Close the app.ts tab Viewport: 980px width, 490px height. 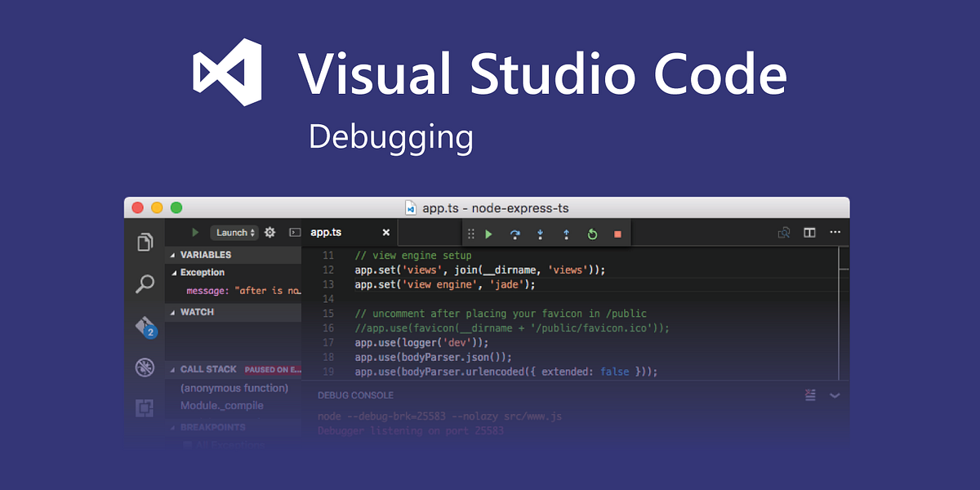pos(385,232)
